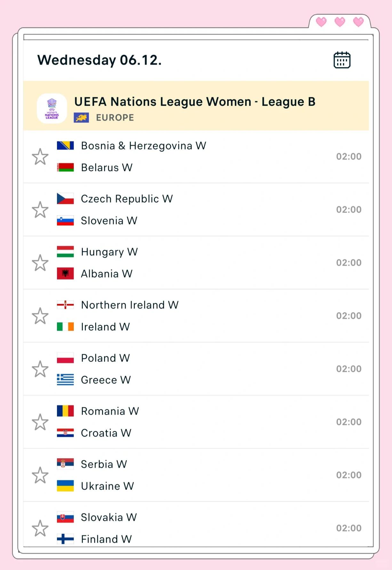Favorite the Romania vs Croatia match
The image size is (392, 570).
[x=40, y=422]
